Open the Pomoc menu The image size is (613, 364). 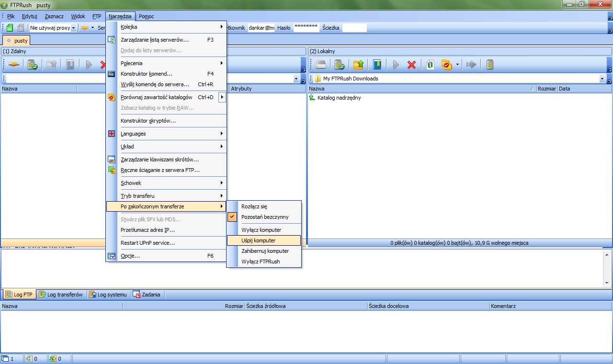pyautogui.click(x=147, y=16)
